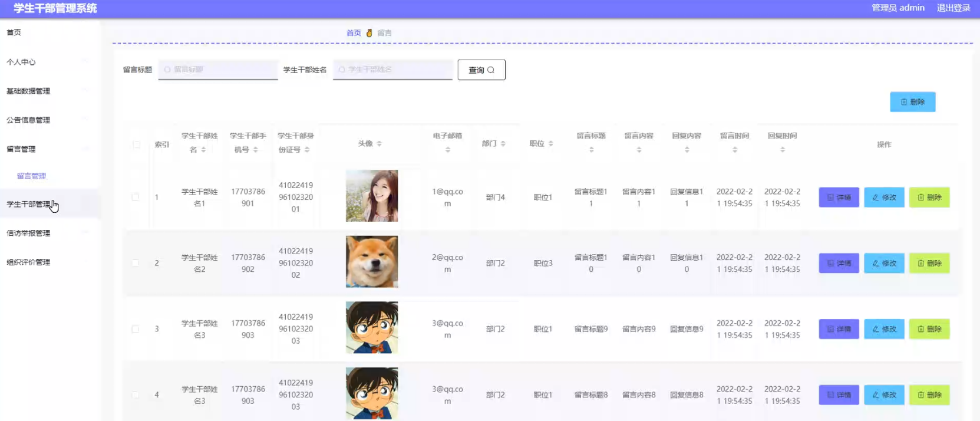Click the search icon in the 留言标题 field

coord(167,70)
